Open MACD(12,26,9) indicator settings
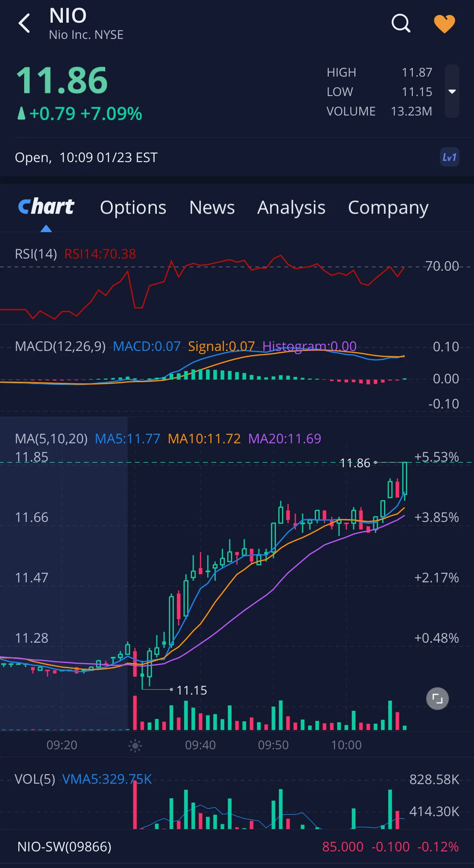The width and height of the screenshot is (474, 868). [60, 346]
